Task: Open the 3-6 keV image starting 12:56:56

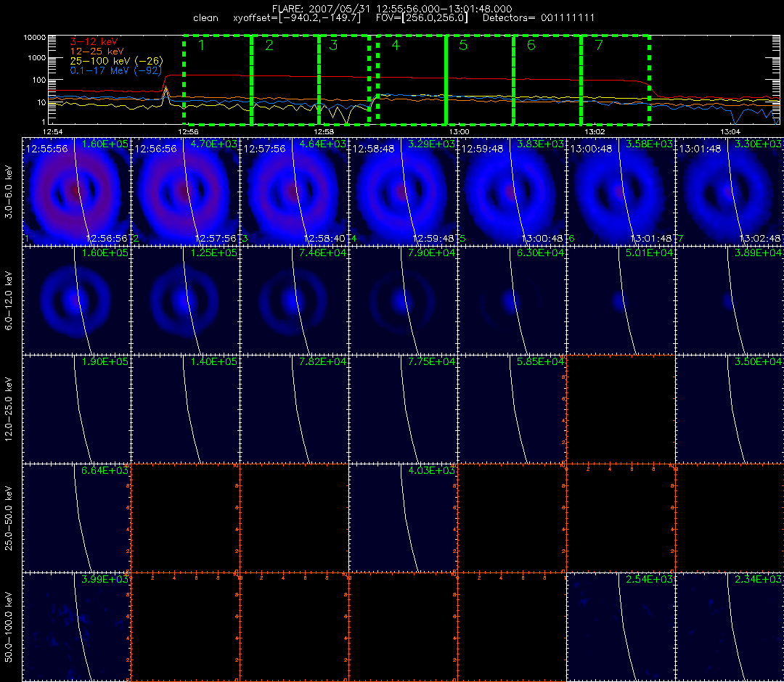Action: [186, 192]
